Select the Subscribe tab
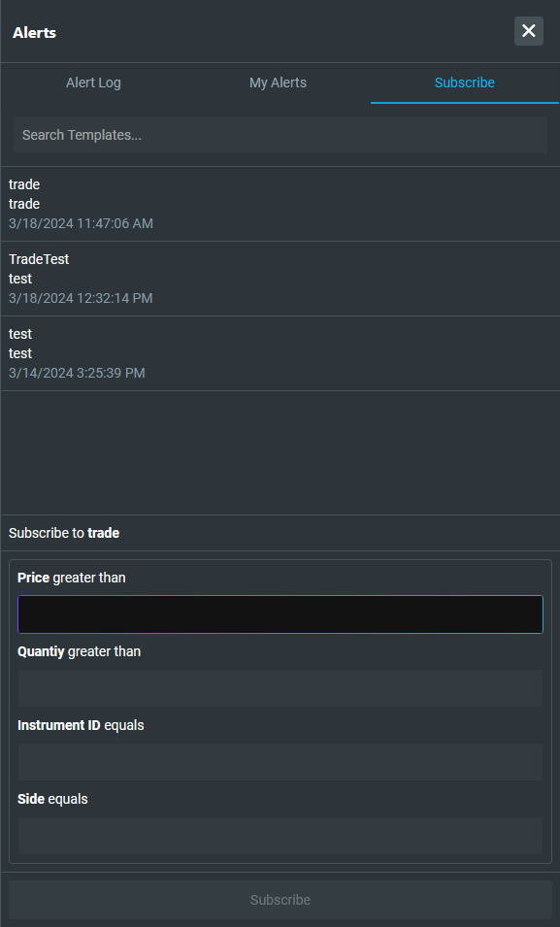Image resolution: width=560 pixels, height=927 pixels. click(x=464, y=83)
